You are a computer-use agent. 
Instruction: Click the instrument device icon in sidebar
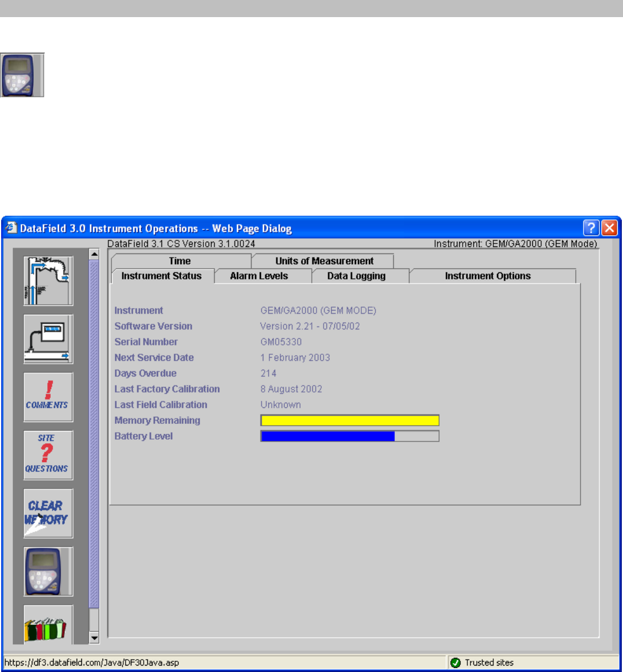(48, 571)
